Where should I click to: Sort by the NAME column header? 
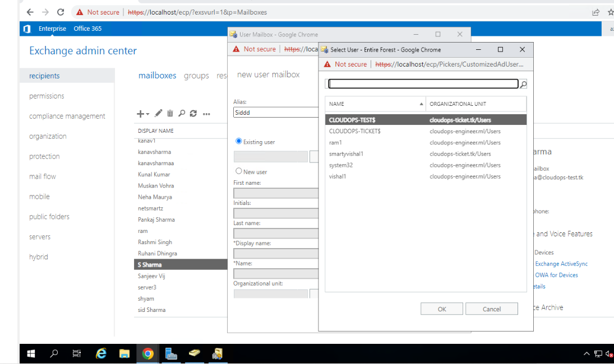(376, 104)
